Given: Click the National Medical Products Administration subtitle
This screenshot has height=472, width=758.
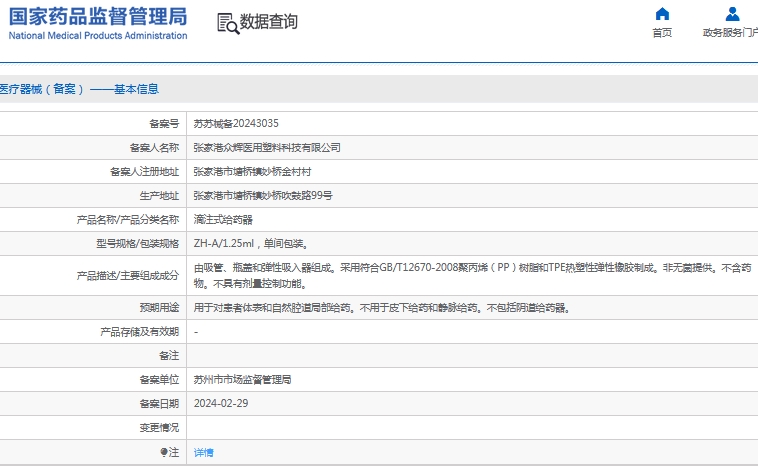Looking at the screenshot, I should click(98, 35).
